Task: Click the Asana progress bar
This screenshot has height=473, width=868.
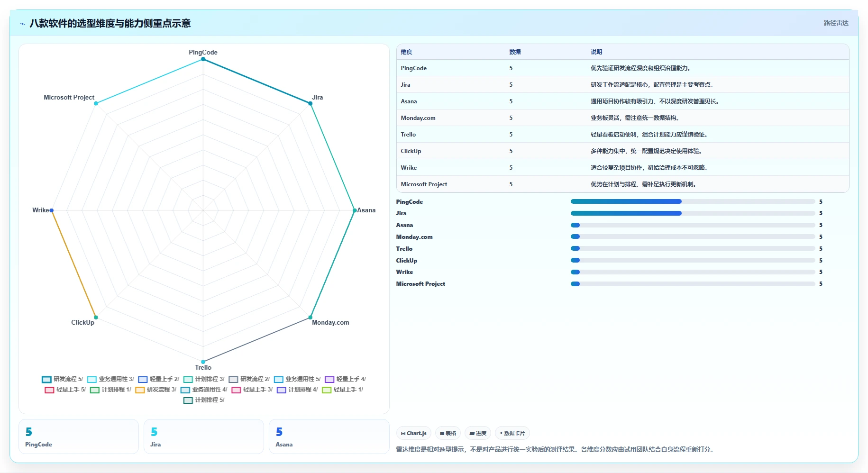Action: [x=693, y=225]
